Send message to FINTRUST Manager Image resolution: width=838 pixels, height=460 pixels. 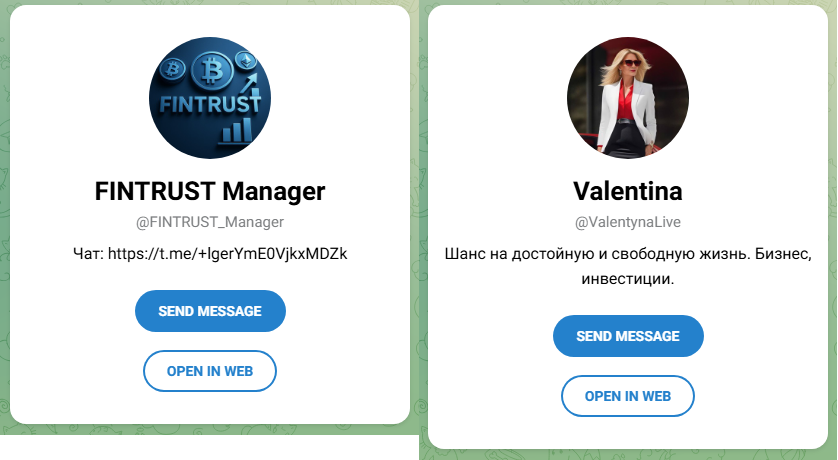[210, 311]
